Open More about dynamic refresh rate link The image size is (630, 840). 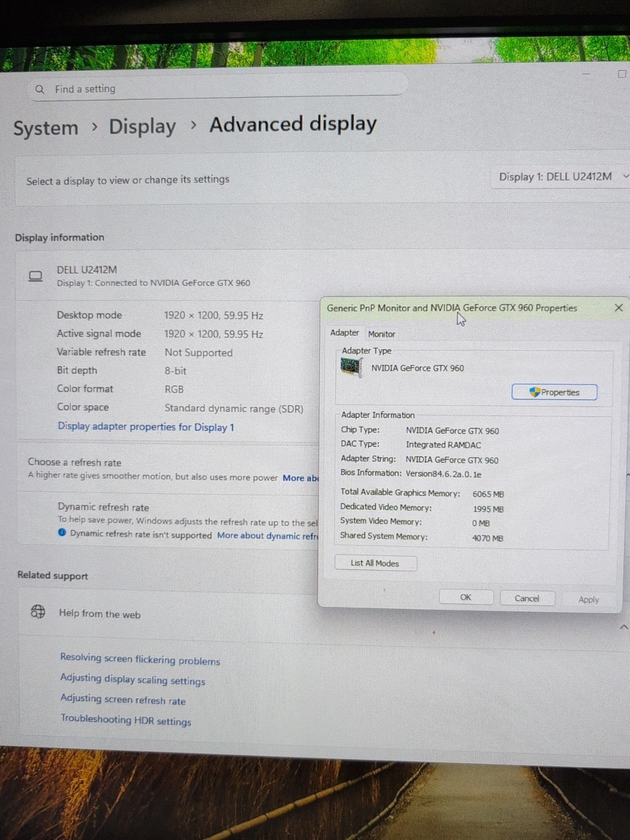click(x=267, y=535)
